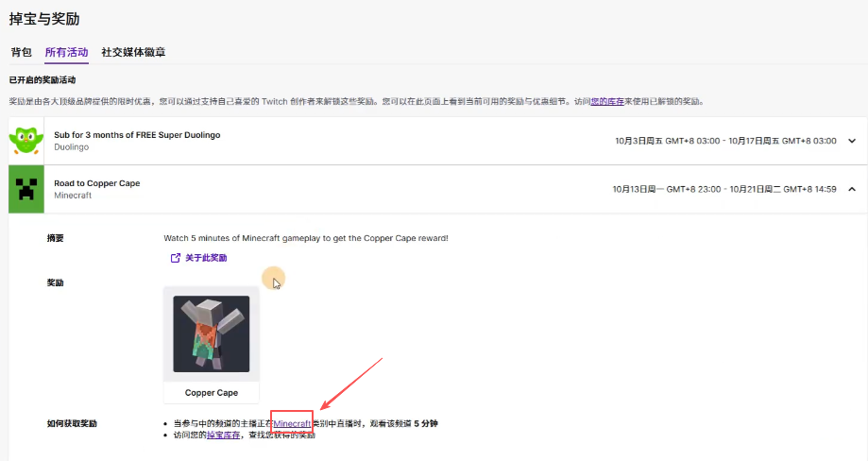Collapse the Road to Copper Cape chevron
Screen dimensions: 868x461
pos(851,189)
